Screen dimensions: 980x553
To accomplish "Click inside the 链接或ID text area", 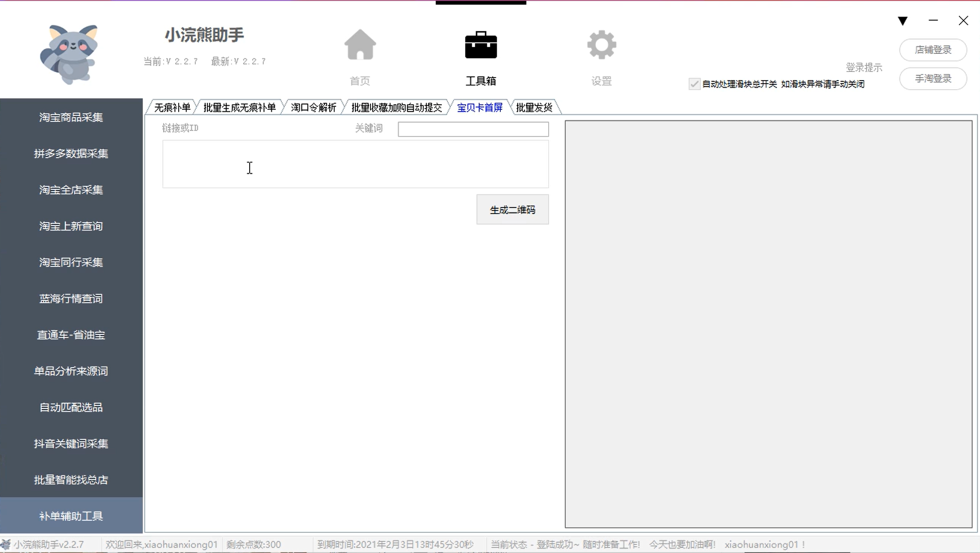I will click(355, 164).
